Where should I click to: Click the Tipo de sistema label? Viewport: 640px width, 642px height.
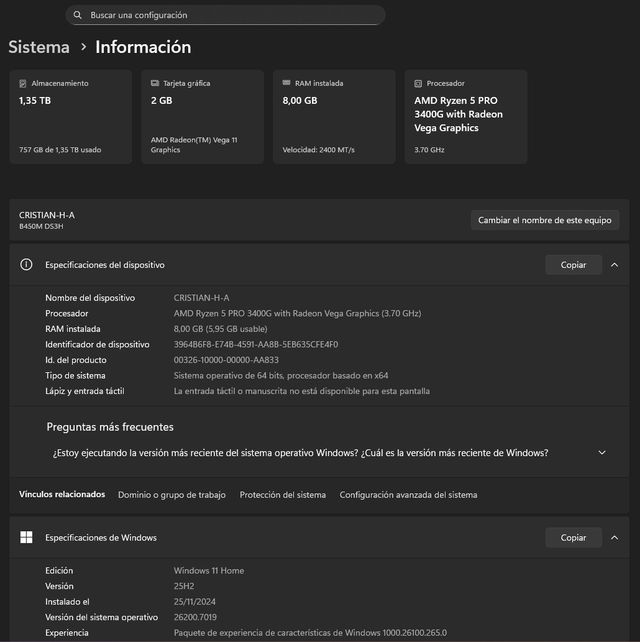point(75,375)
